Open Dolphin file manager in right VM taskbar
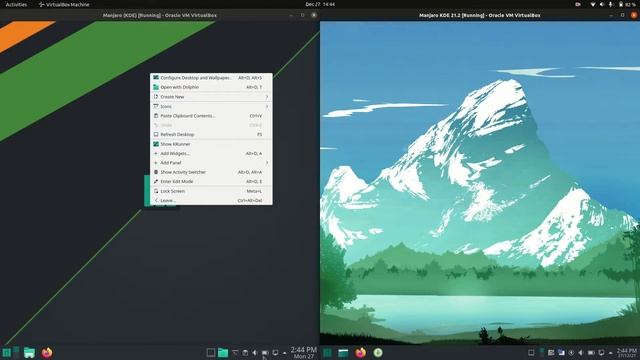The image size is (640, 360). [x=343, y=353]
